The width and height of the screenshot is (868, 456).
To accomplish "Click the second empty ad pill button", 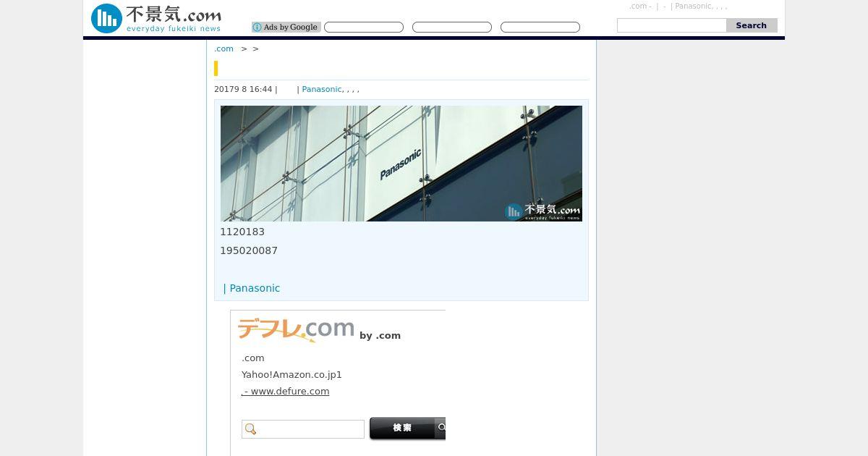I will coord(452,28).
